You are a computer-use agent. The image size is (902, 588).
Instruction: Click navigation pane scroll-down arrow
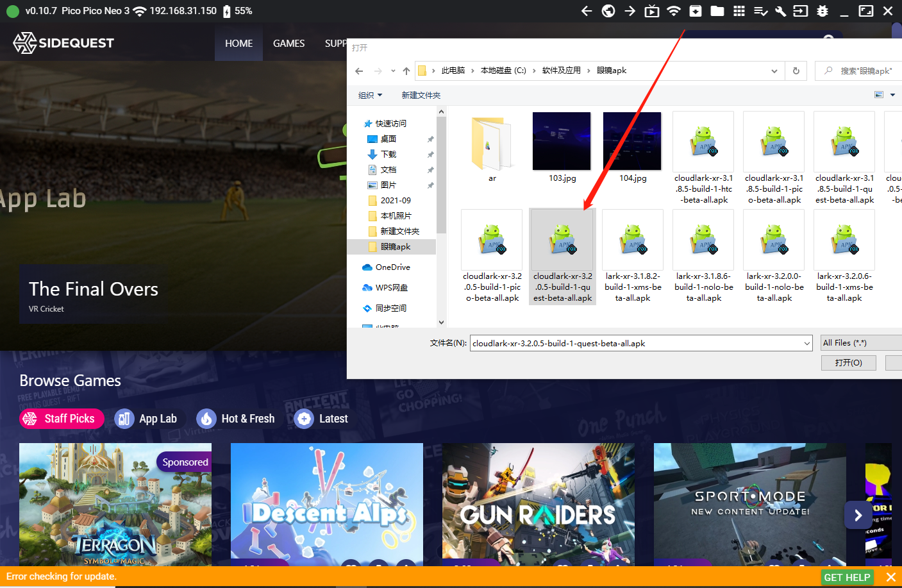[x=441, y=323]
